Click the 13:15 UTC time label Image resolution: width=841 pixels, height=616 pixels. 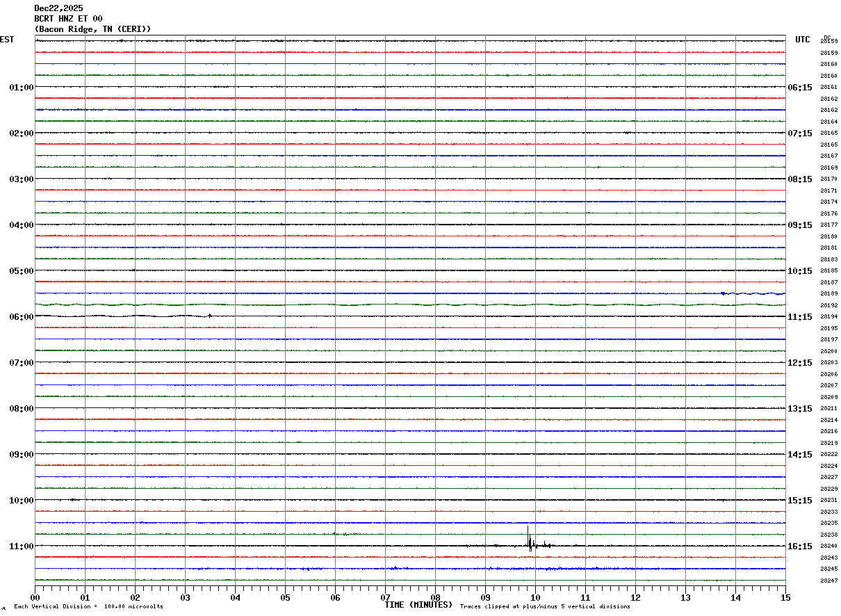pyautogui.click(x=800, y=409)
